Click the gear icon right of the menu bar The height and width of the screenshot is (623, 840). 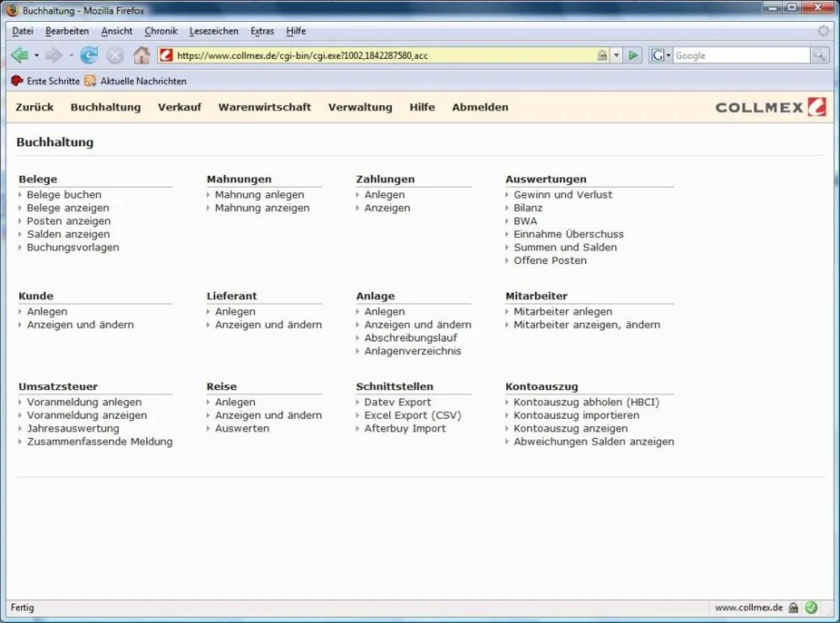pos(824,31)
